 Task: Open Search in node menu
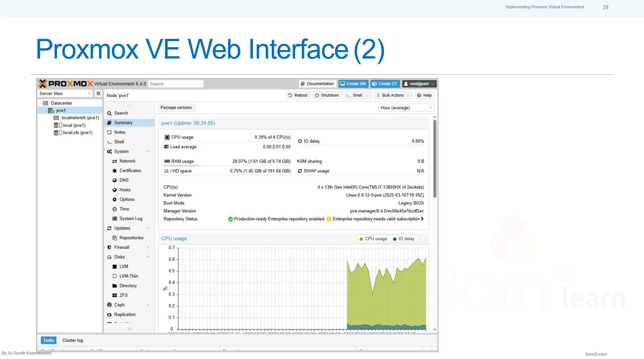coord(129,113)
